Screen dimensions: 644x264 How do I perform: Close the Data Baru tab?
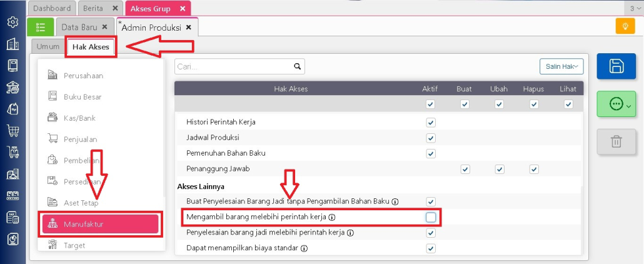pos(105,27)
